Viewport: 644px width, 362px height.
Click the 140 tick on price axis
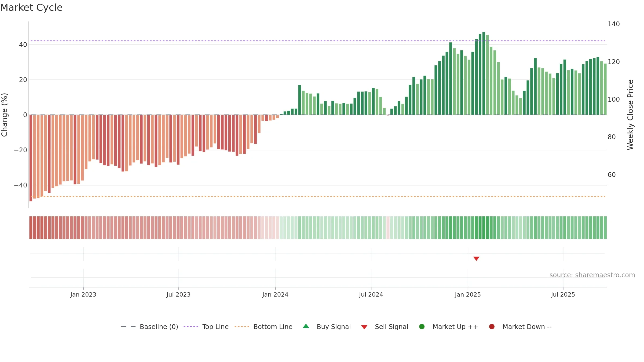pyautogui.click(x=614, y=24)
